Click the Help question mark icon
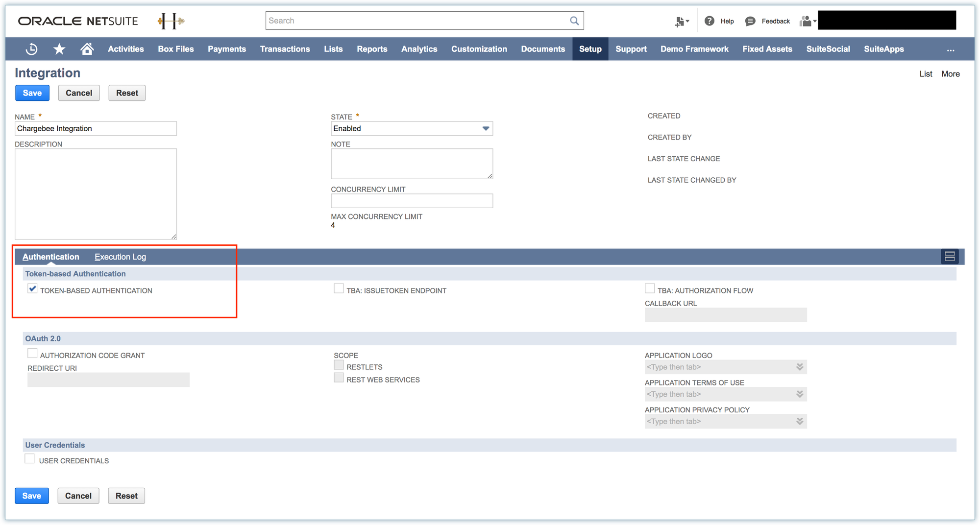 (x=709, y=21)
